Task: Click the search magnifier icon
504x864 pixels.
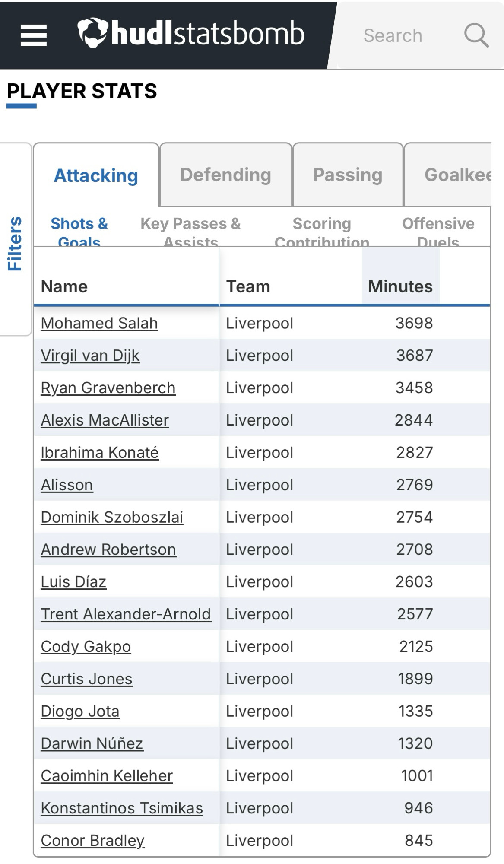Action: (476, 35)
